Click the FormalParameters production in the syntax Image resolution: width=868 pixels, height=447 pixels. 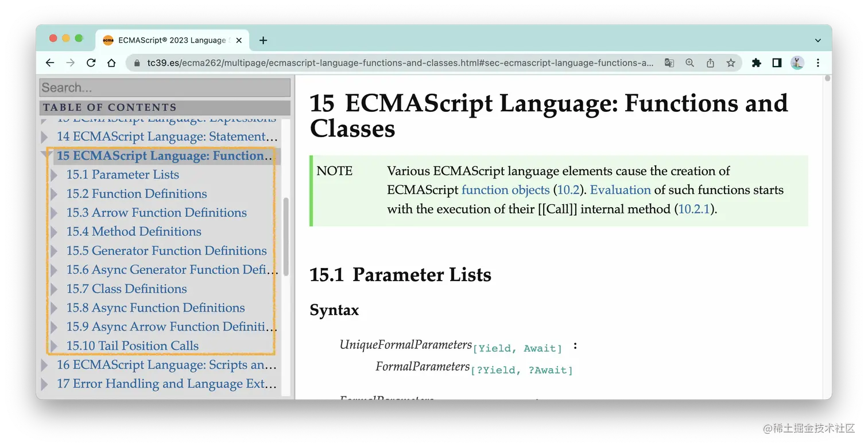point(423,367)
